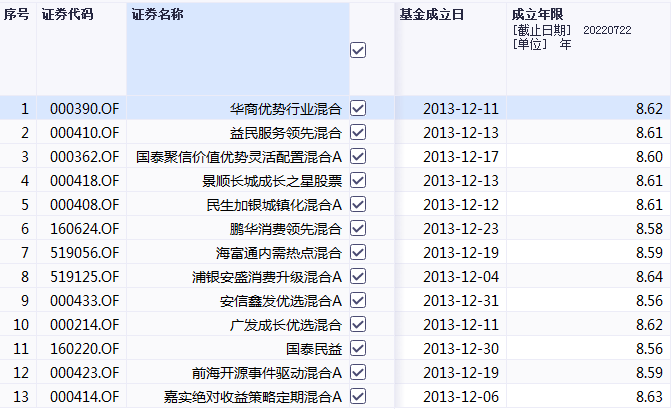The height and width of the screenshot is (412, 671).
Task: Edit the 截止日期 value 20220722
Action: pyautogui.click(x=607, y=30)
